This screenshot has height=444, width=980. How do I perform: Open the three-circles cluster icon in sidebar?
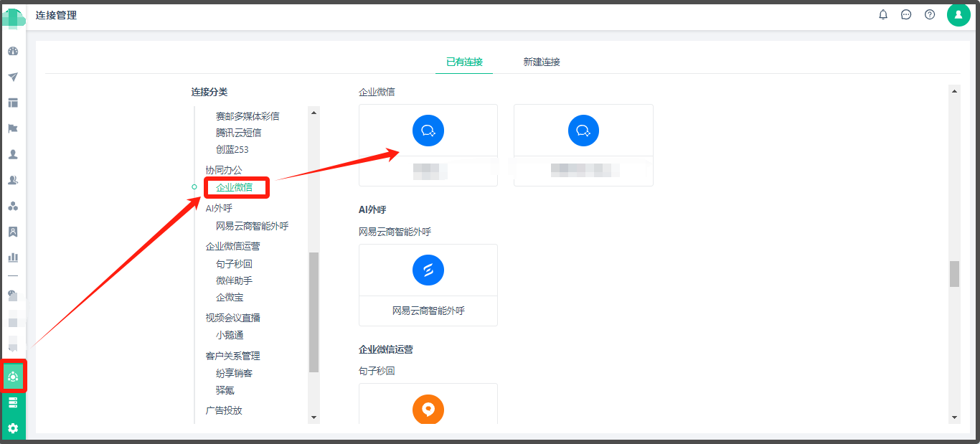(x=13, y=206)
